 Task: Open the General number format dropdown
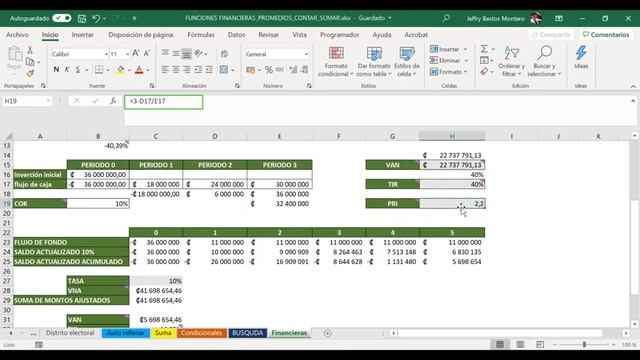tap(306, 54)
